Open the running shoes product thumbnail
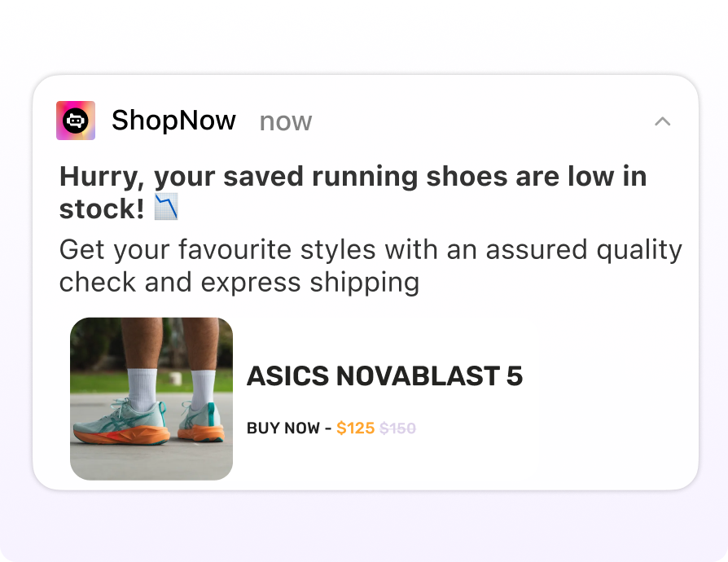 point(151,397)
